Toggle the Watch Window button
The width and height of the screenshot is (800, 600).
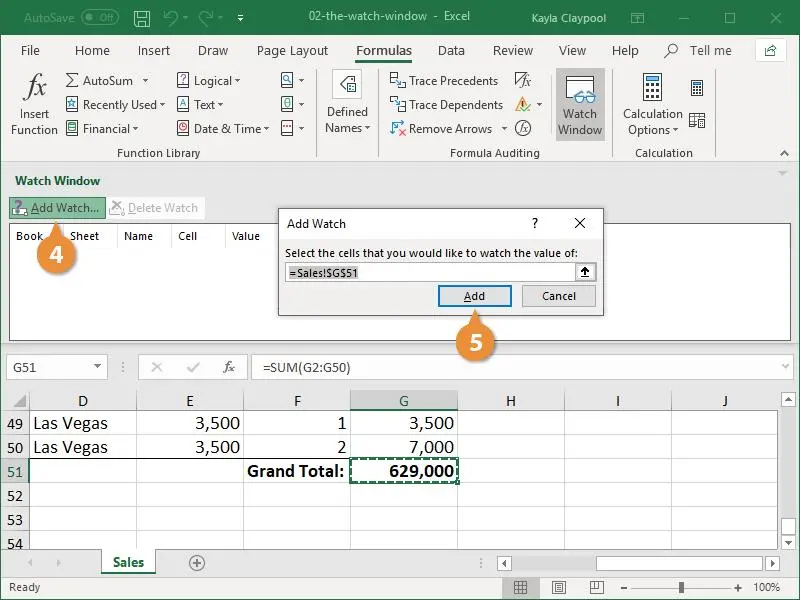click(x=580, y=105)
